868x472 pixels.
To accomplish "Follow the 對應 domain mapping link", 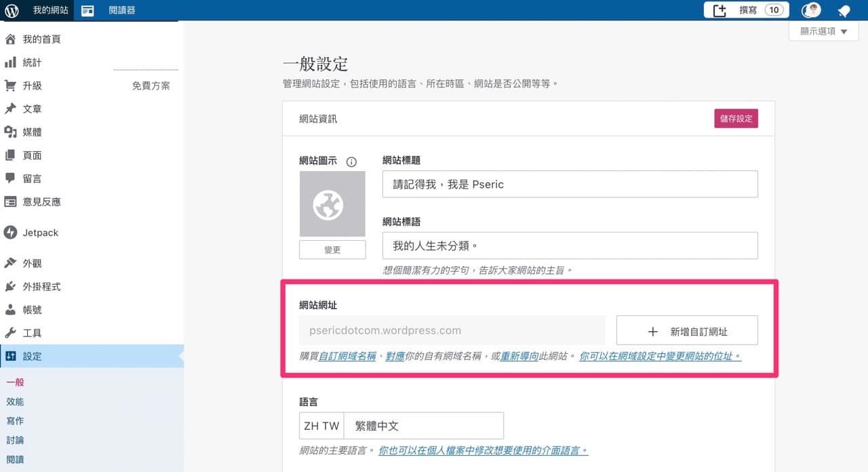I will (x=395, y=355).
